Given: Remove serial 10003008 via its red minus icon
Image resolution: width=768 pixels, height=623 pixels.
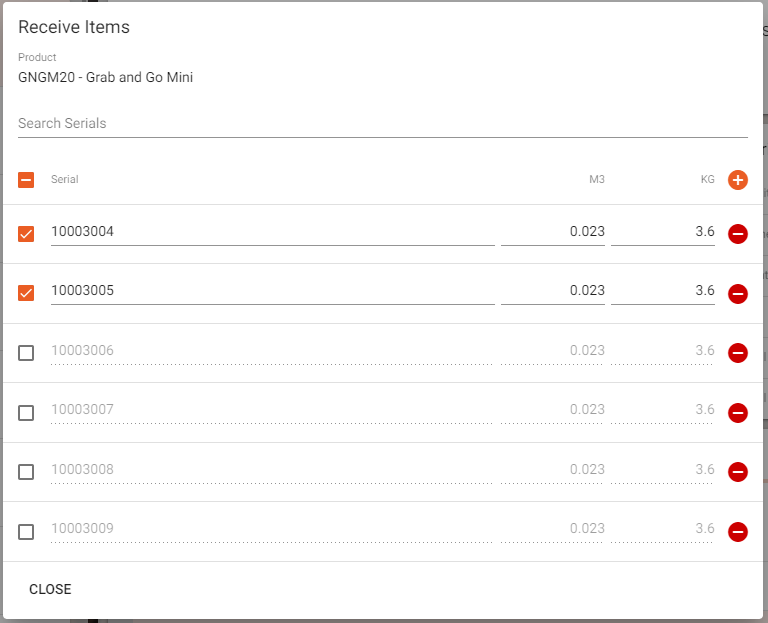Looking at the screenshot, I should 738,472.
